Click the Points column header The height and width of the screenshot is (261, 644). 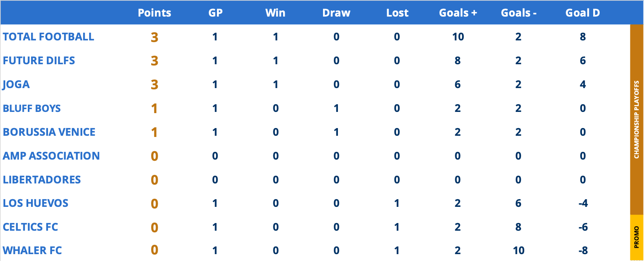(x=154, y=13)
